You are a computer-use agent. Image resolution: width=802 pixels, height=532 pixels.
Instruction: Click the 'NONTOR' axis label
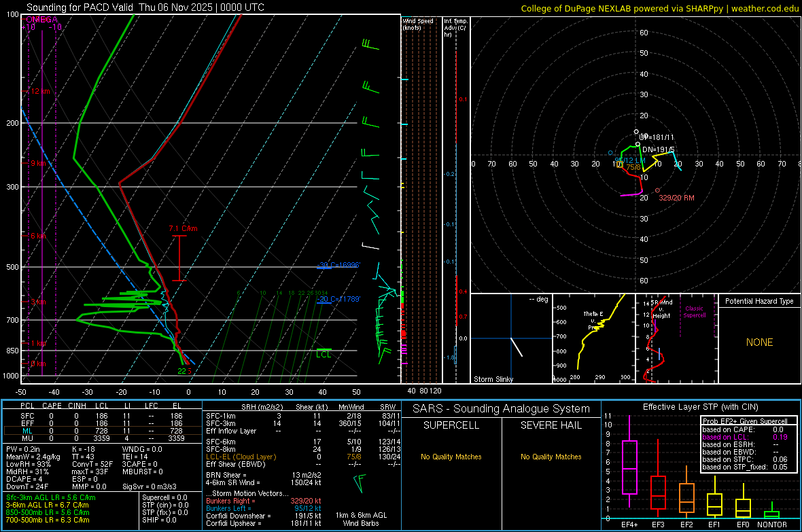point(772,525)
